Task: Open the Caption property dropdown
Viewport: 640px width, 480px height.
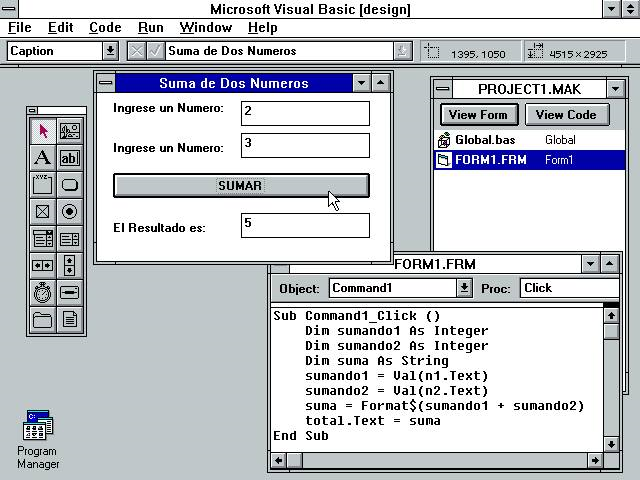Action: [x=110, y=51]
